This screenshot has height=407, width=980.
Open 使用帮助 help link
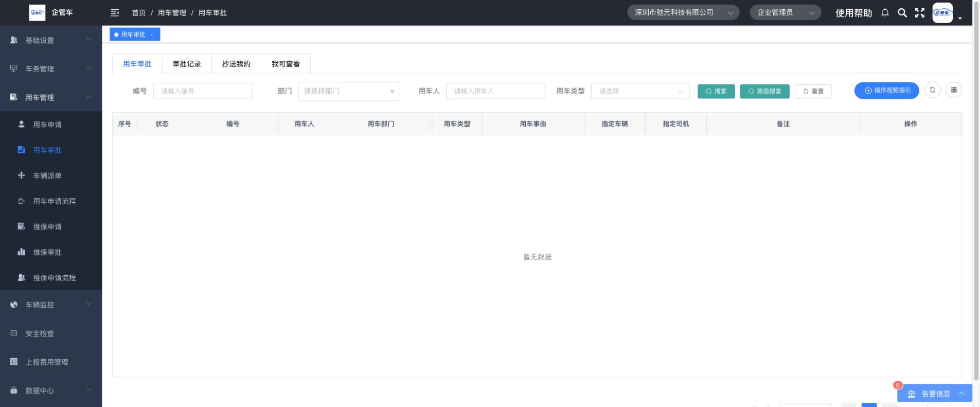coord(853,13)
